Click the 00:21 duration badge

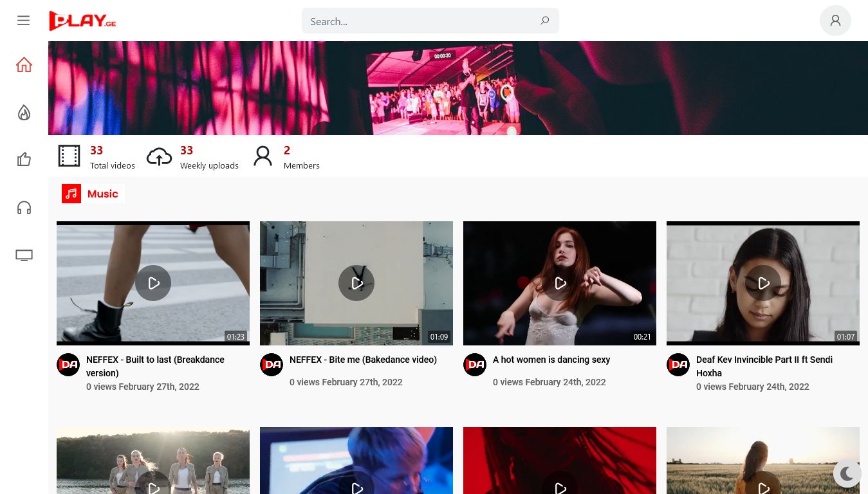(642, 336)
